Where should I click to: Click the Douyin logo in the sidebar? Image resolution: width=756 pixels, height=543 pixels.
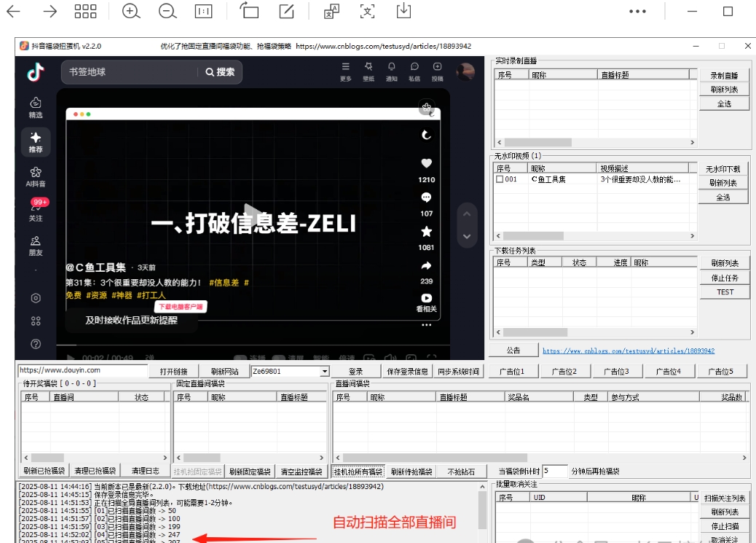coord(36,72)
